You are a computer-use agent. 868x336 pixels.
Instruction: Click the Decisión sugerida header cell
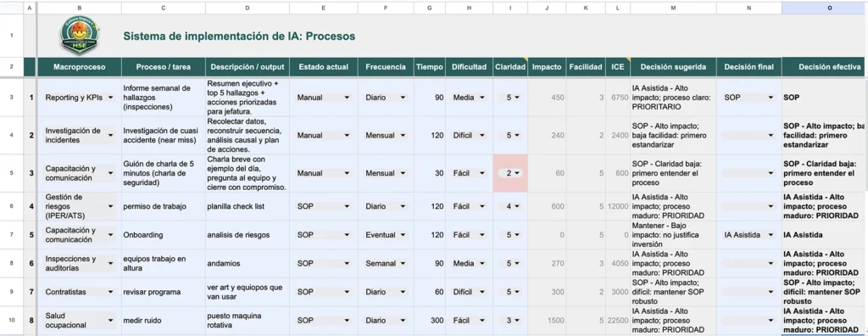673,66
